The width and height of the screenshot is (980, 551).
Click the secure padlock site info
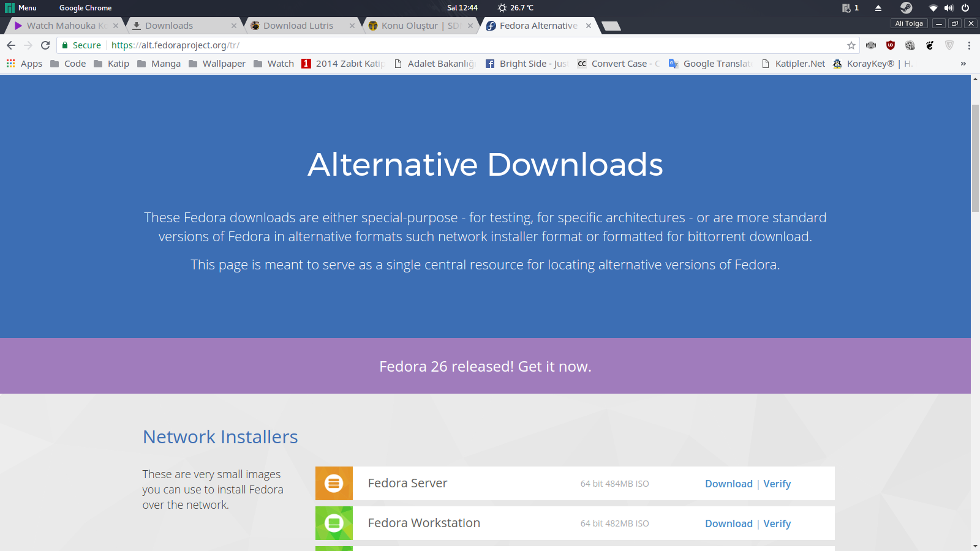coord(81,45)
